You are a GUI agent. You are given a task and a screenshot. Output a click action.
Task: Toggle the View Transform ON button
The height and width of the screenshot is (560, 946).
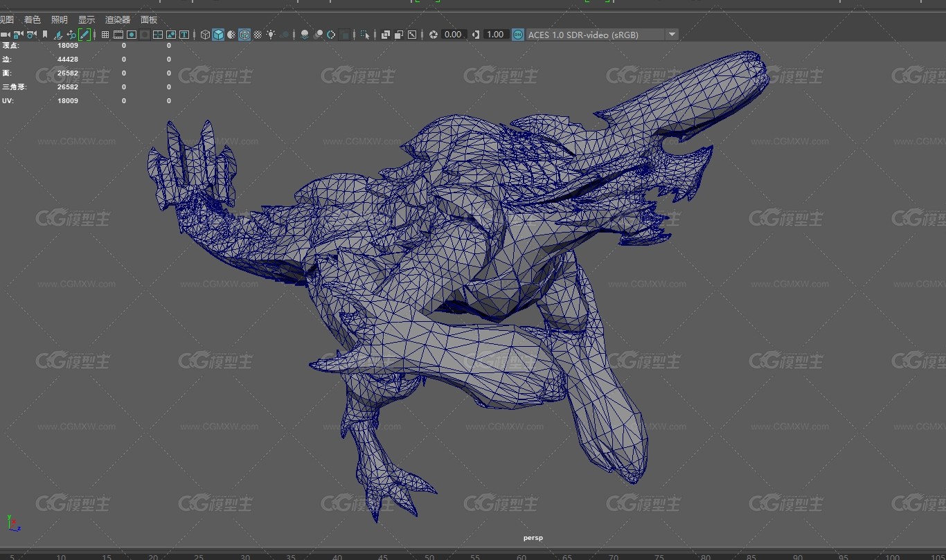(517, 35)
